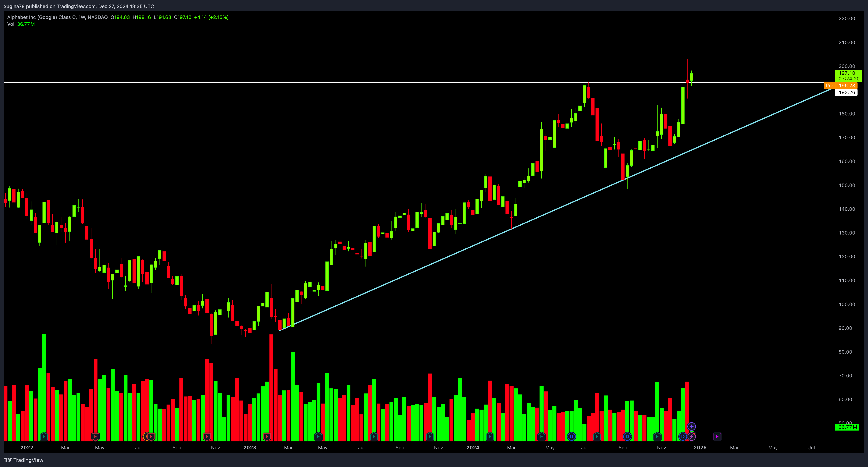Click the teal earnings marker near late October 2024
Viewport: 868px width, 467px height.
657,437
